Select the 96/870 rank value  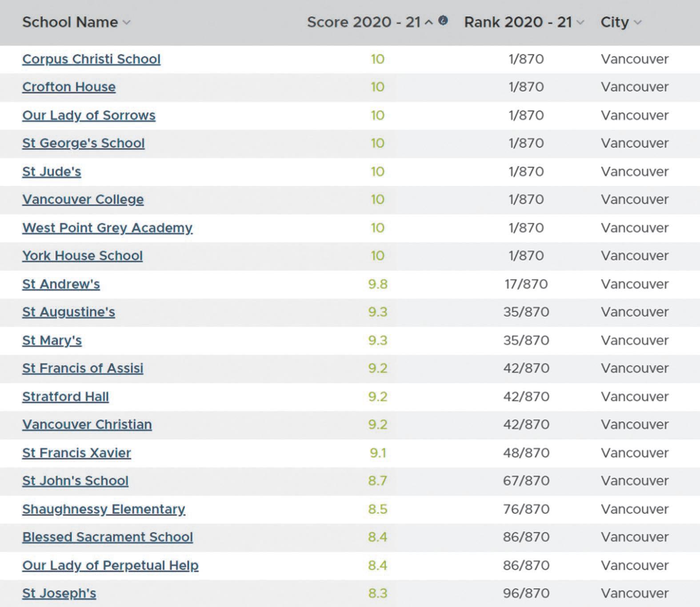coord(526,594)
